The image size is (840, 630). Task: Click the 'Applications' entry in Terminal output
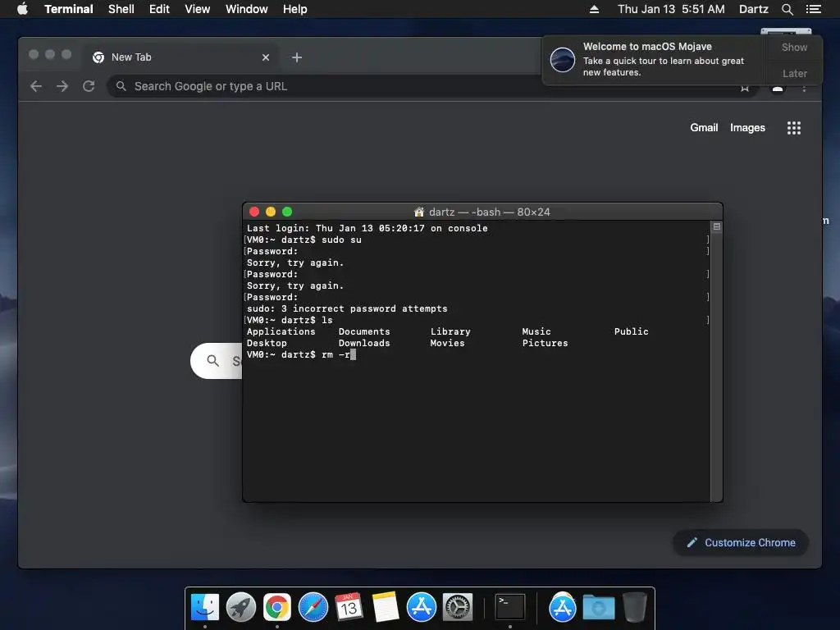coord(281,331)
